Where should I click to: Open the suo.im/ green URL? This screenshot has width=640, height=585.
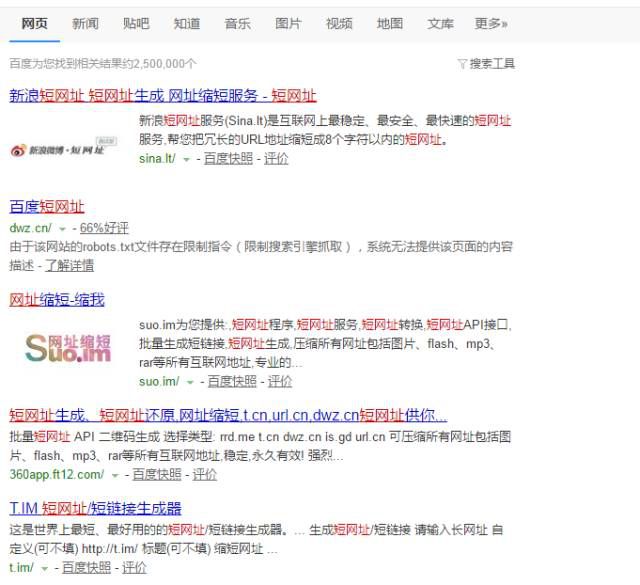click(159, 381)
